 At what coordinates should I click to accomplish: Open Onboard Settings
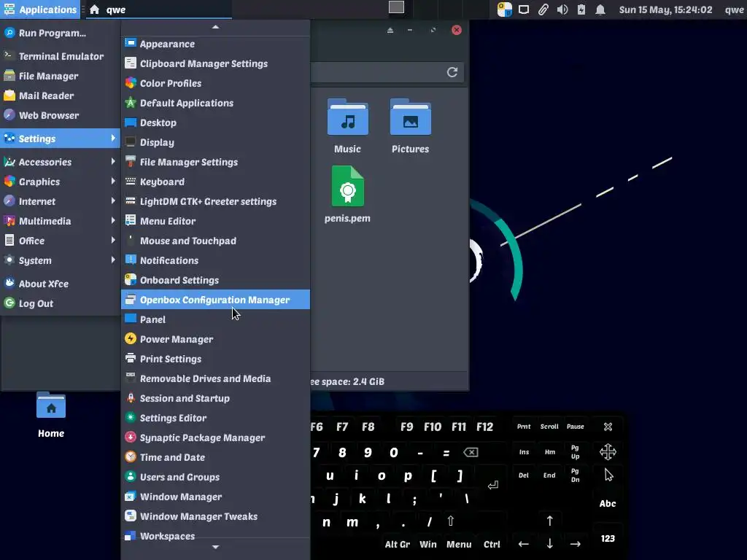point(215,280)
